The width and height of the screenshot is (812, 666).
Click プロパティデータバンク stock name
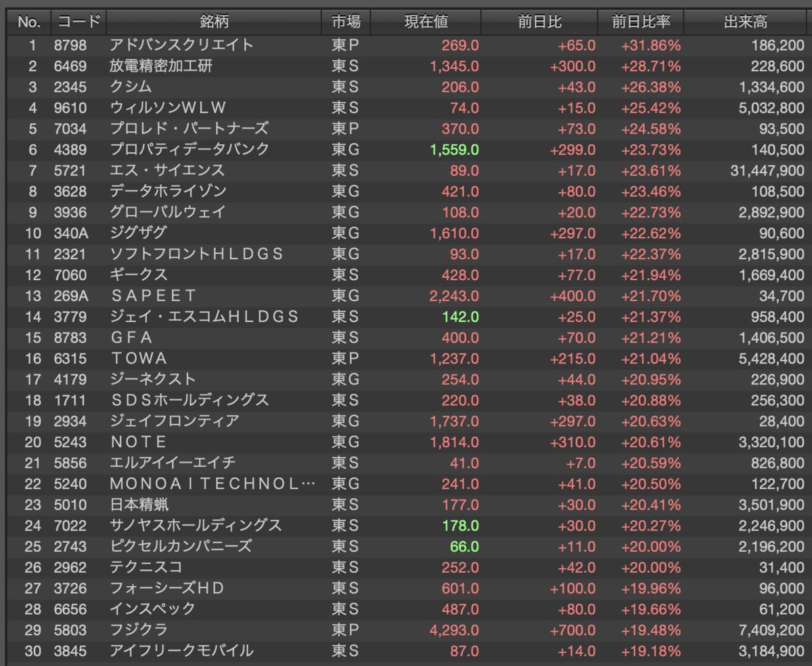189,150
